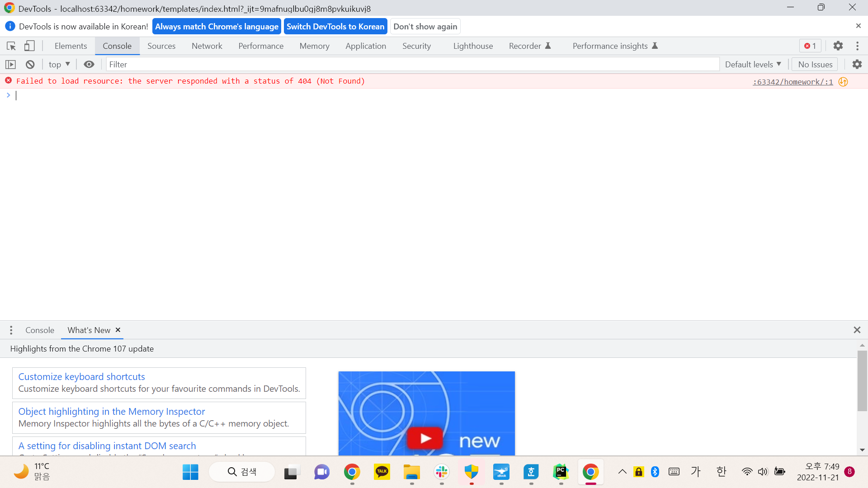The width and height of the screenshot is (868, 488).
Task: Open the Application tab
Action: (366, 46)
